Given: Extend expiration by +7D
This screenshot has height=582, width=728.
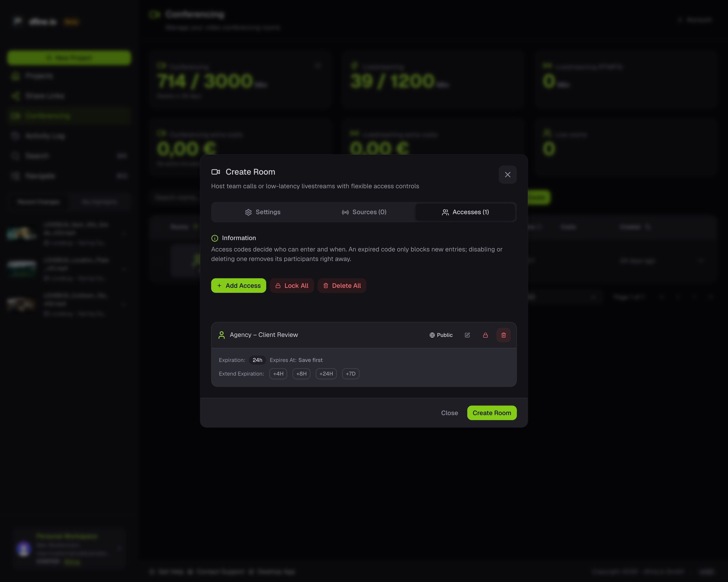Looking at the screenshot, I should pyautogui.click(x=350, y=373).
